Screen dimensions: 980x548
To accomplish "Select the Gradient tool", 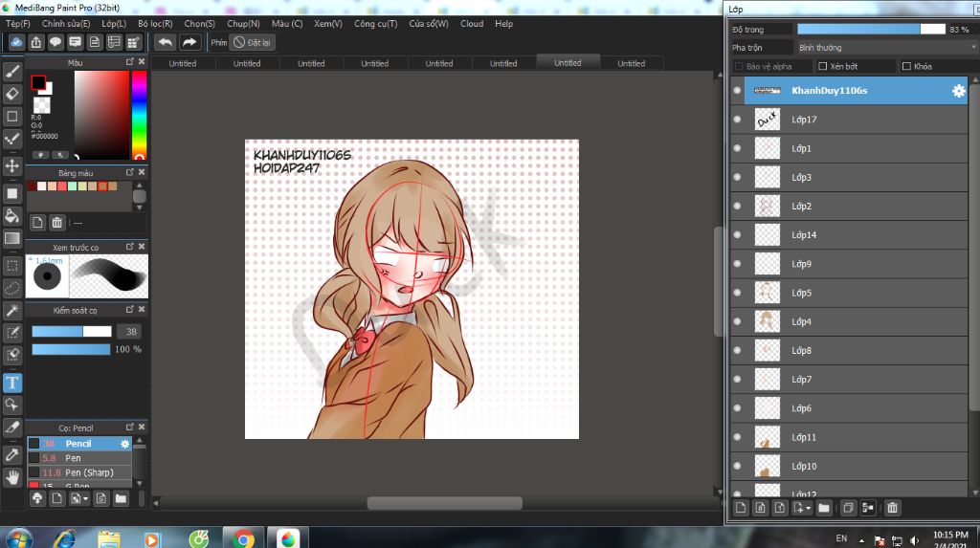I will 11,238.
